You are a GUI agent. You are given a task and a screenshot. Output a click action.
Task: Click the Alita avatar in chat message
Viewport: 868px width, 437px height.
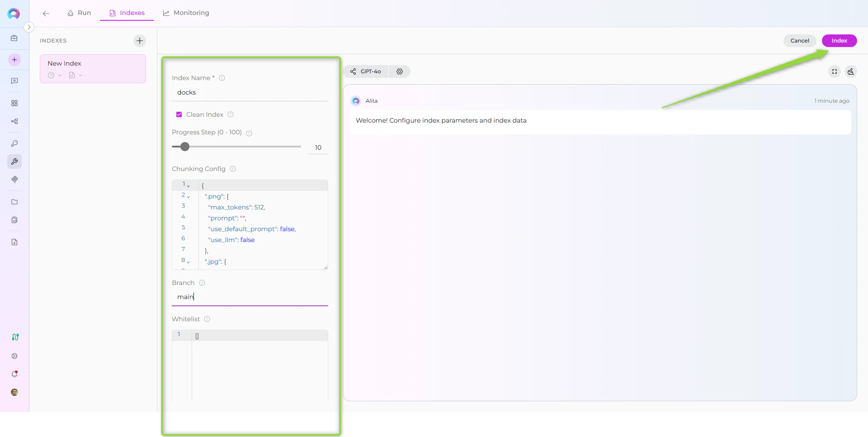[x=356, y=101]
